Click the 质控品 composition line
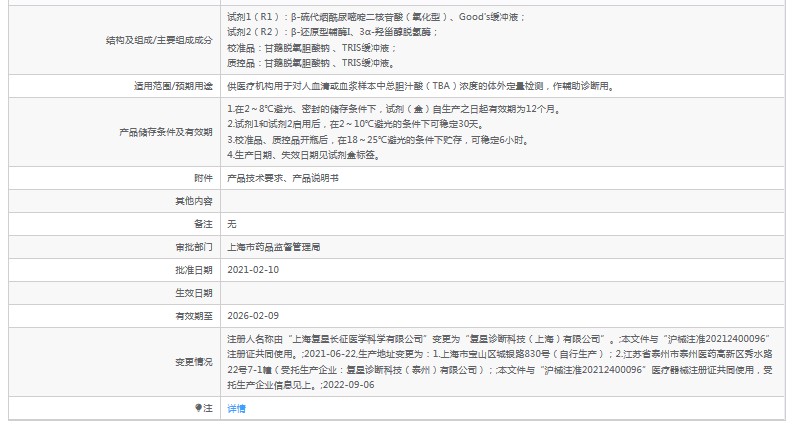Image resolution: width=792 pixels, height=429 pixels. coord(312,63)
